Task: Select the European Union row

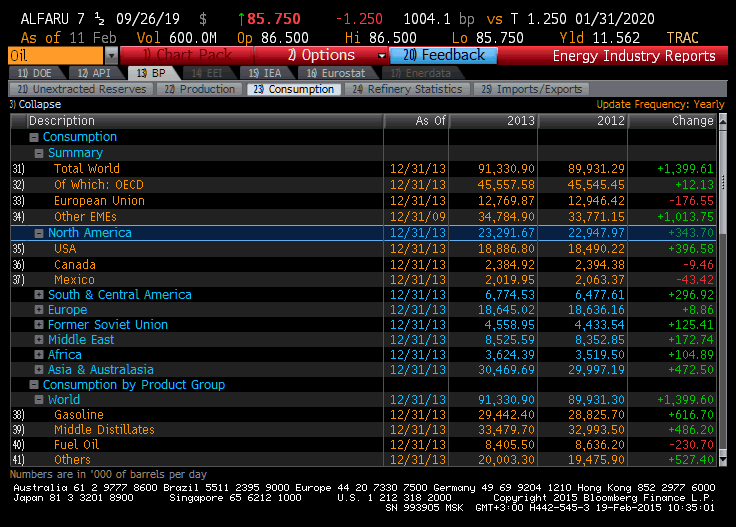Action: [x=363, y=201]
